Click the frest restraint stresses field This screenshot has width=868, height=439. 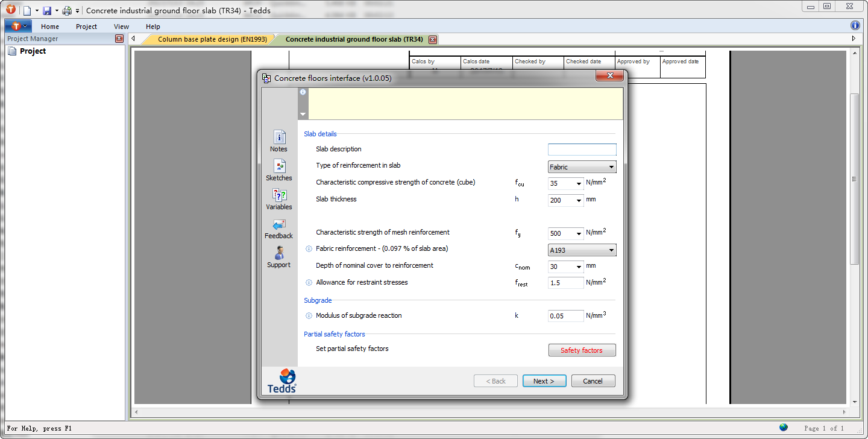pyautogui.click(x=566, y=283)
